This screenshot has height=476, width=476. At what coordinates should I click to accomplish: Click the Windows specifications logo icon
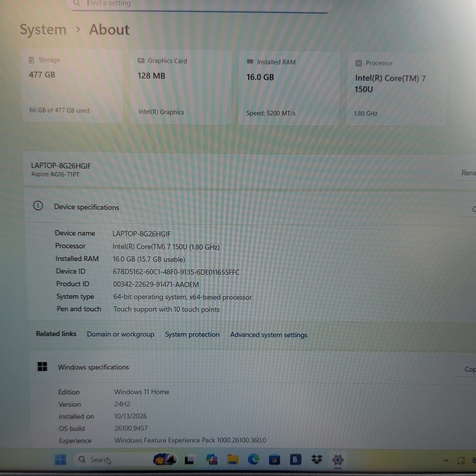42,366
